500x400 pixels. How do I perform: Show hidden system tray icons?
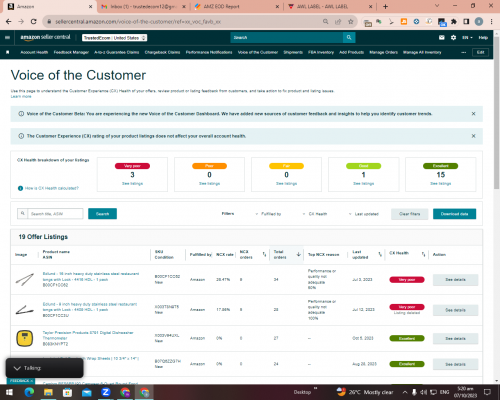tap(405, 392)
